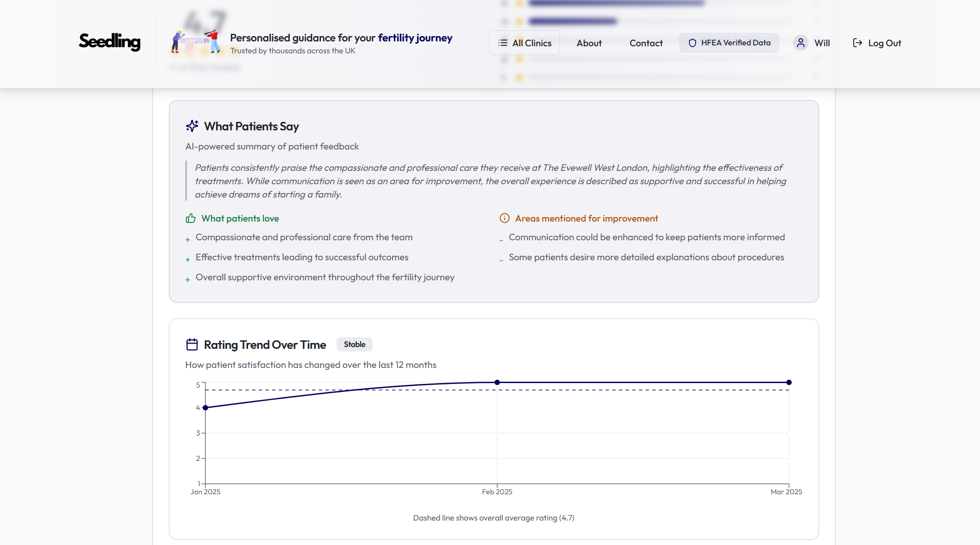Click the user profile avatar icon
This screenshot has width=980, height=545.
point(800,43)
